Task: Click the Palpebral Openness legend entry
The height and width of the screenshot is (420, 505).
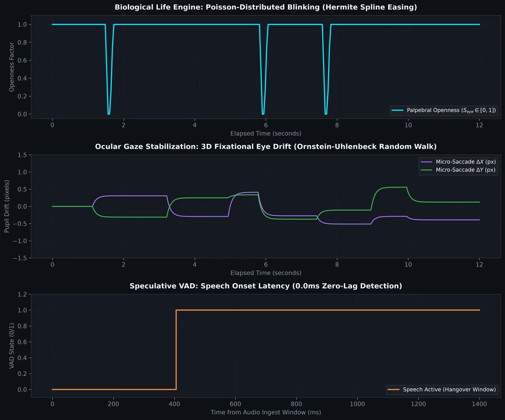Action: [x=444, y=110]
